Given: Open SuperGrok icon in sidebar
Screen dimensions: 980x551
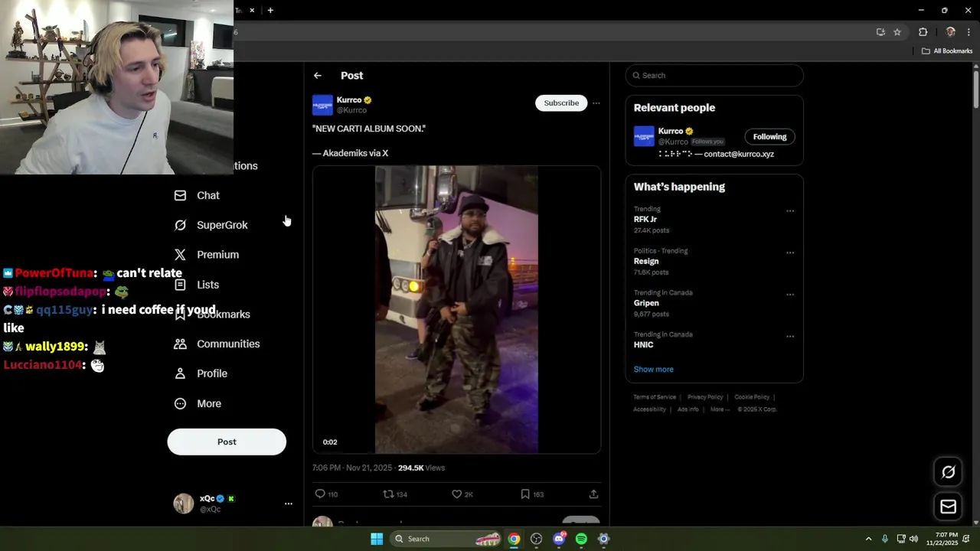Looking at the screenshot, I should click(x=180, y=225).
